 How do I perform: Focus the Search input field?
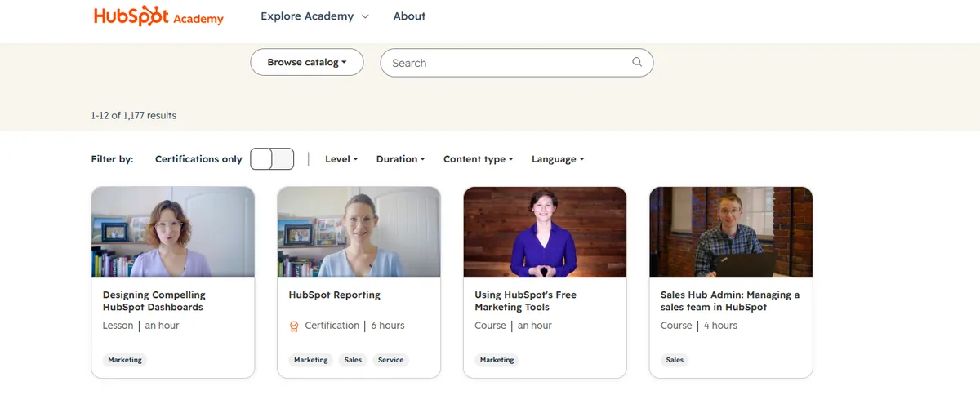[x=517, y=63]
